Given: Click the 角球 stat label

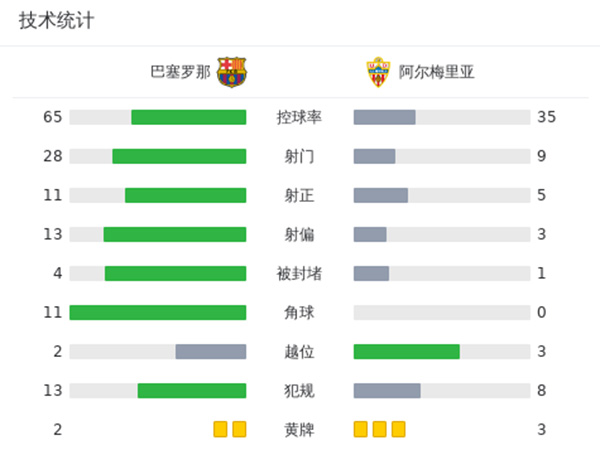Looking at the screenshot, I should click(x=299, y=312).
